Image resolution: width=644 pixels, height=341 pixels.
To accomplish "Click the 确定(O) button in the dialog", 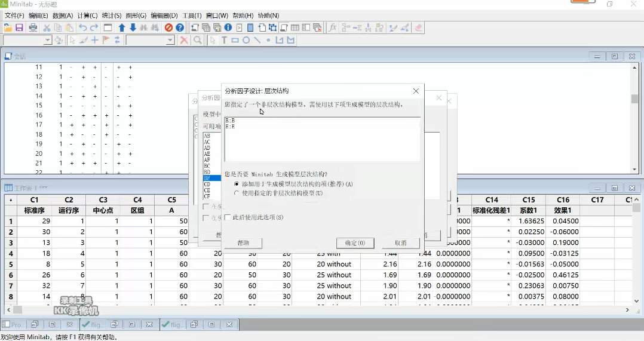I will [355, 243].
